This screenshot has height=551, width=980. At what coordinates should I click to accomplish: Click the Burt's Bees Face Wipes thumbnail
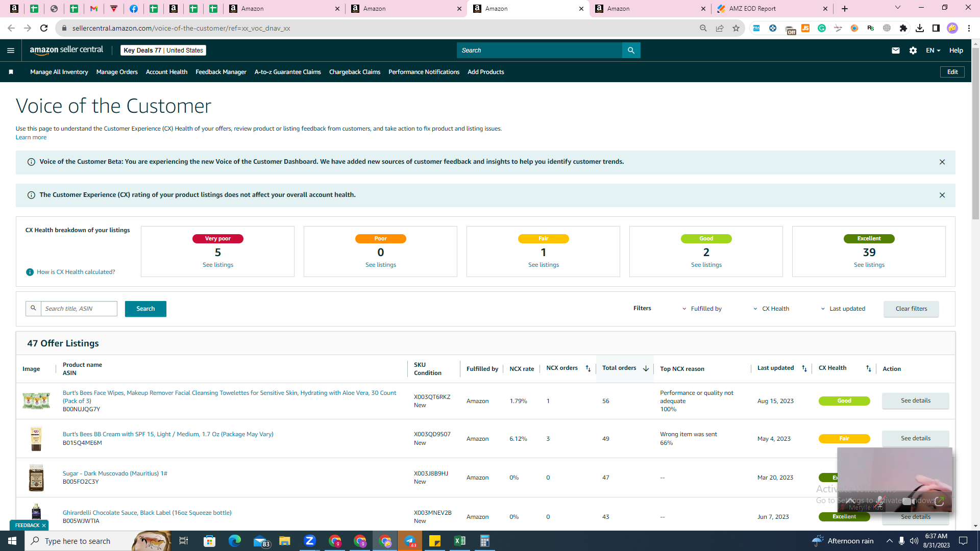click(x=36, y=400)
